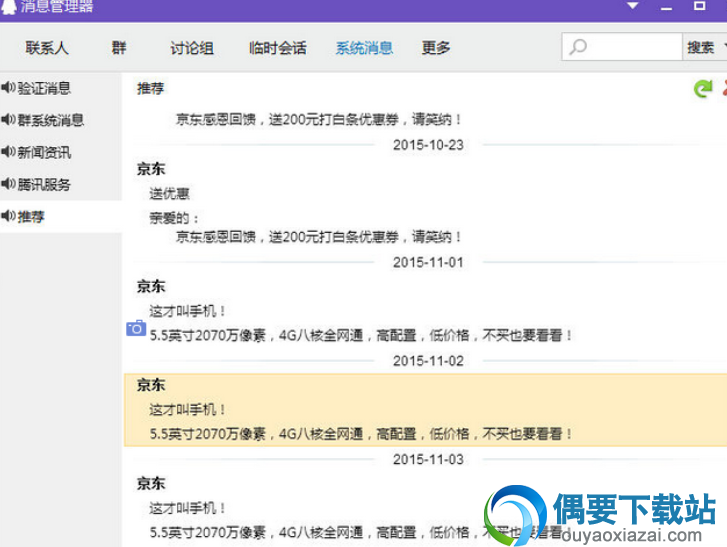Select 推荐 in the sidebar

coord(61,216)
